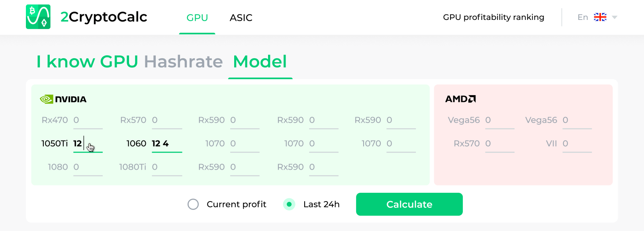Click the 2CryptoCalc green logo icon
The image size is (644, 231).
click(38, 17)
